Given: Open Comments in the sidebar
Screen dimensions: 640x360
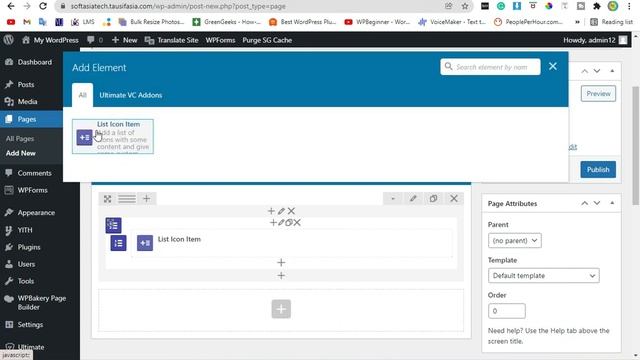Looking at the screenshot, I should [x=34, y=173].
